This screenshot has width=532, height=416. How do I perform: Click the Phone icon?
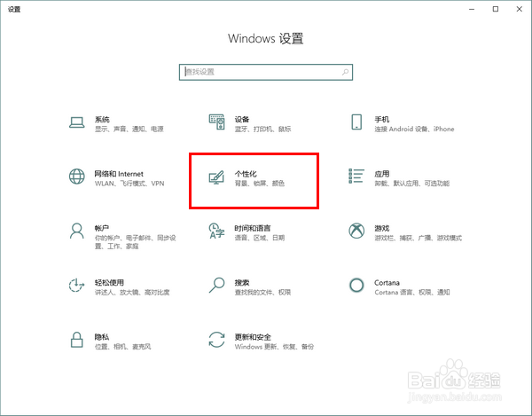[x=356, y=122]
